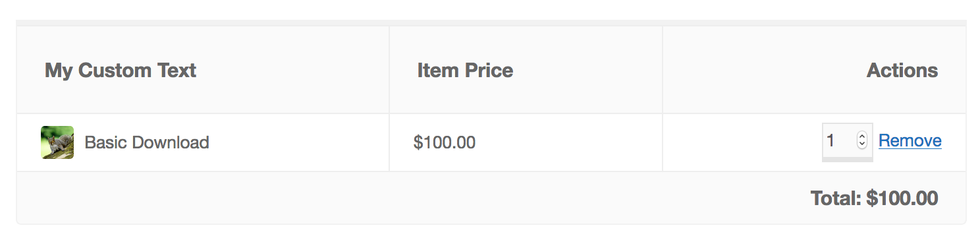
Task: Click the cart table header row
Action: [x=491, y=70]
